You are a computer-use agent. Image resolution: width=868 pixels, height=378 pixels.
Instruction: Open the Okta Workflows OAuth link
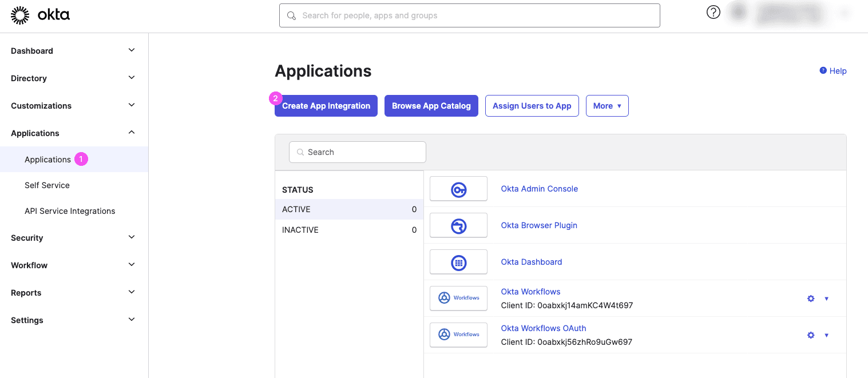pyautogui.click(x=543, y=328)
